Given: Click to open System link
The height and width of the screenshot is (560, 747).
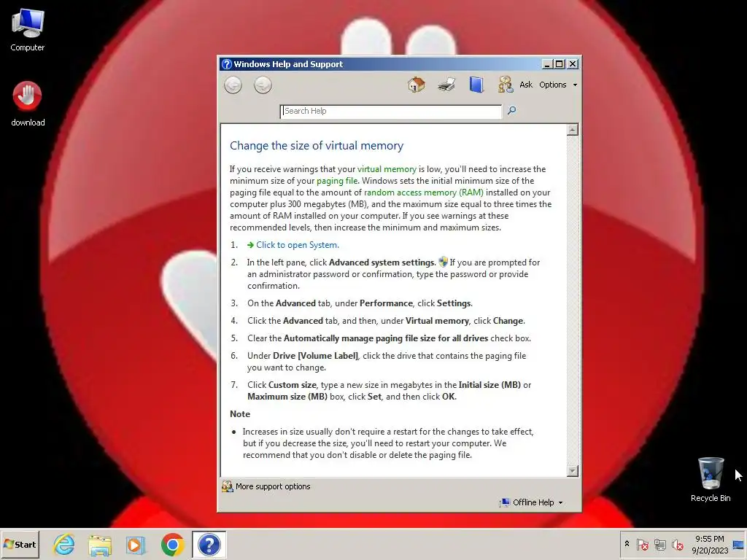Looking at the screenshot, I should [298, 245].
